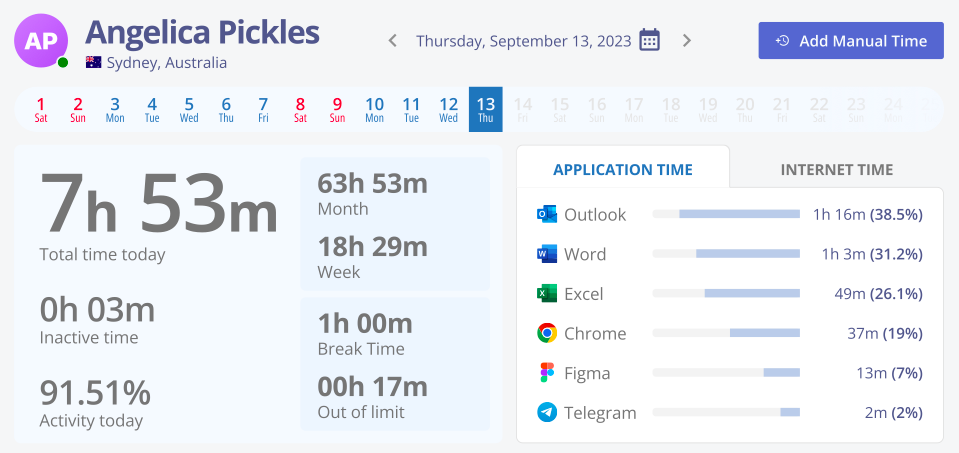Click the Telegram application icon
Viewport: 959px width, 453px height.
[x=547, y=412]
